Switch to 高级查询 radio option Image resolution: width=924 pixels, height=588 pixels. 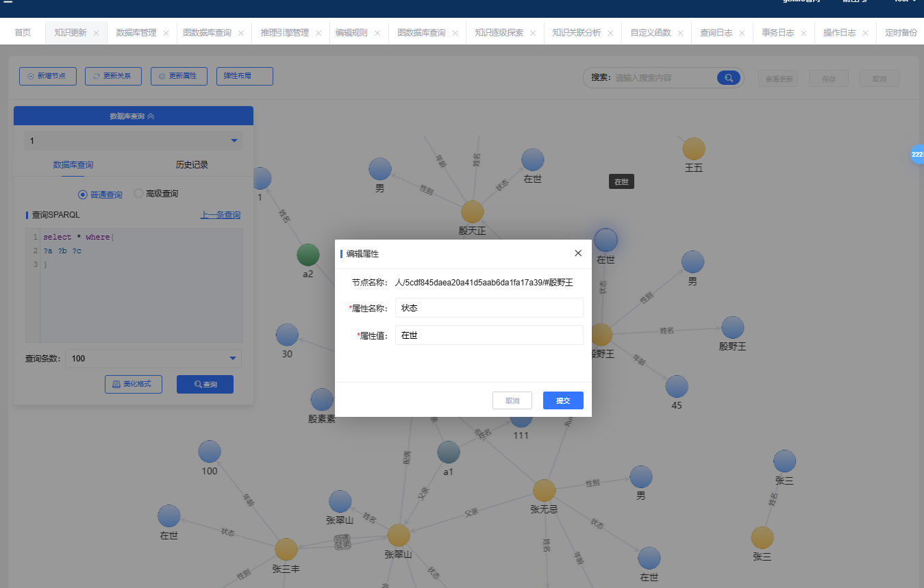point(138,194)
